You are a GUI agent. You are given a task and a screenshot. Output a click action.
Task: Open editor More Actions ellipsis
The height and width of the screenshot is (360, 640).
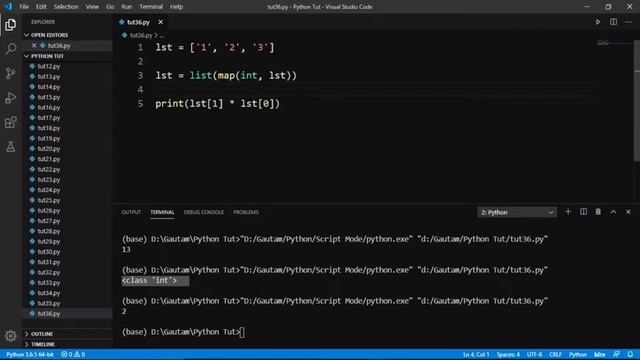point(628,22)
